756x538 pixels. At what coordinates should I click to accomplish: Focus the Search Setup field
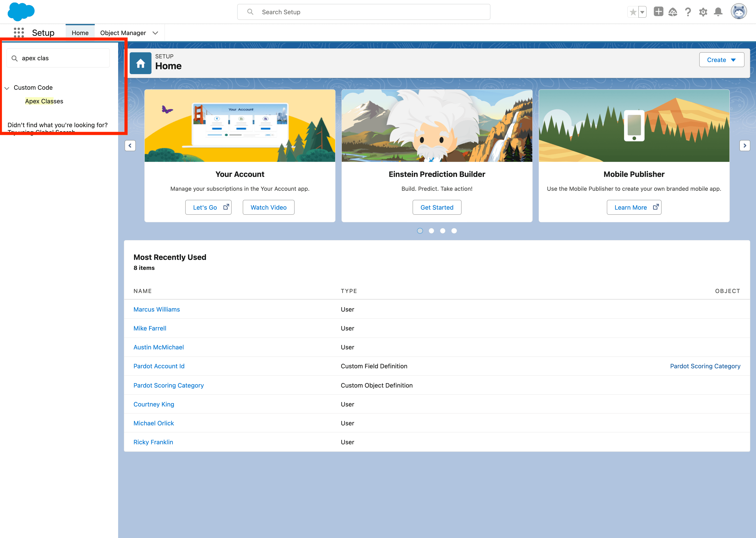[x=363, y=12]
